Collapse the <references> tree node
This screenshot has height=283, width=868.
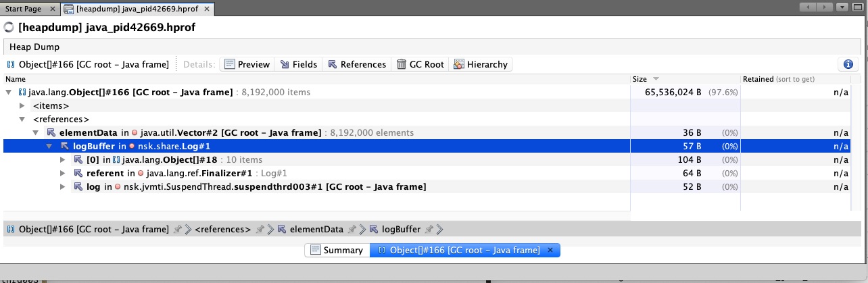(x=24, y=120)
